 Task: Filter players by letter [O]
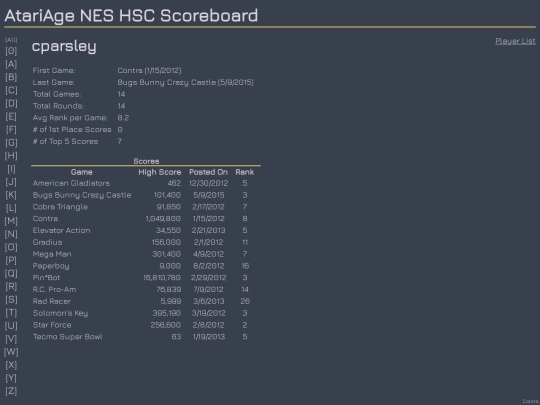click(x=11, y=247)
